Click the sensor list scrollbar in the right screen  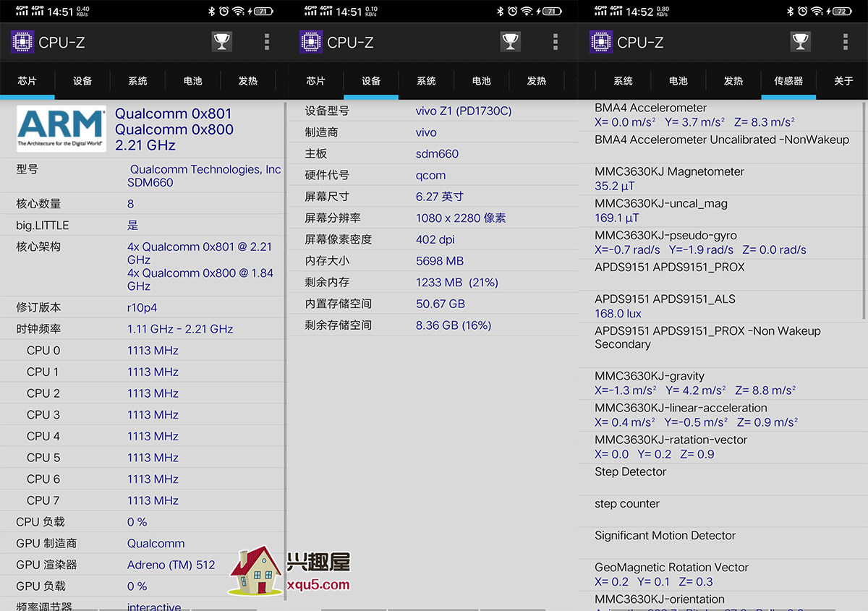[x=864, y=211]
